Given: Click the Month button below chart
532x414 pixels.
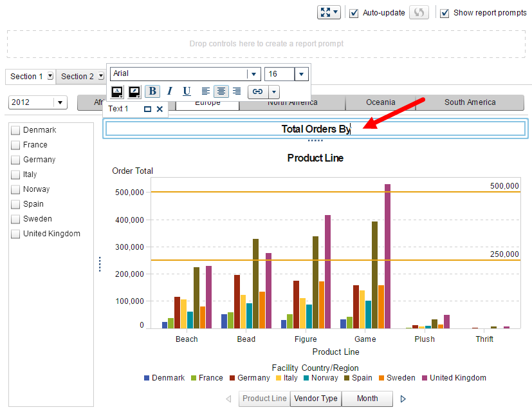Looking at the screenshot, I should pyautogui.click(x=367, y=399).
